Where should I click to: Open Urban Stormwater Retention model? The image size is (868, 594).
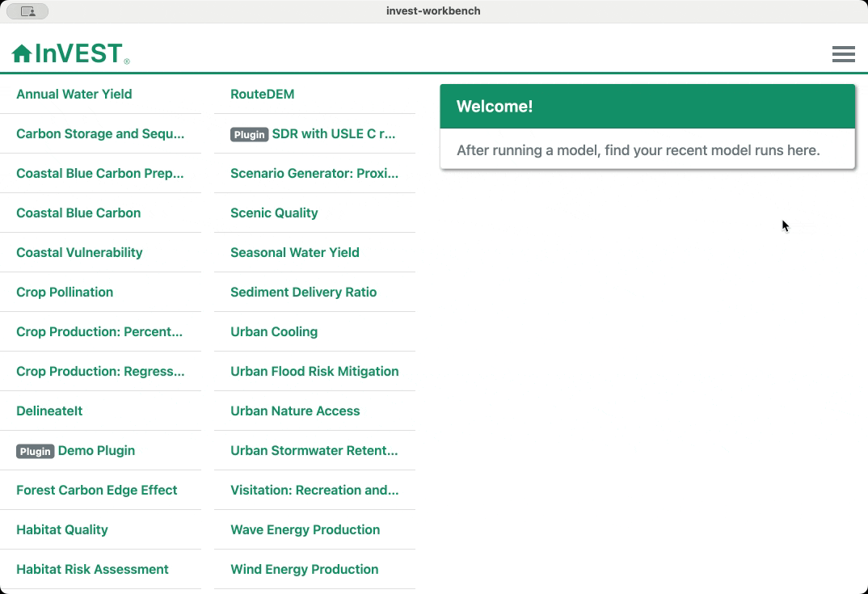314,451
